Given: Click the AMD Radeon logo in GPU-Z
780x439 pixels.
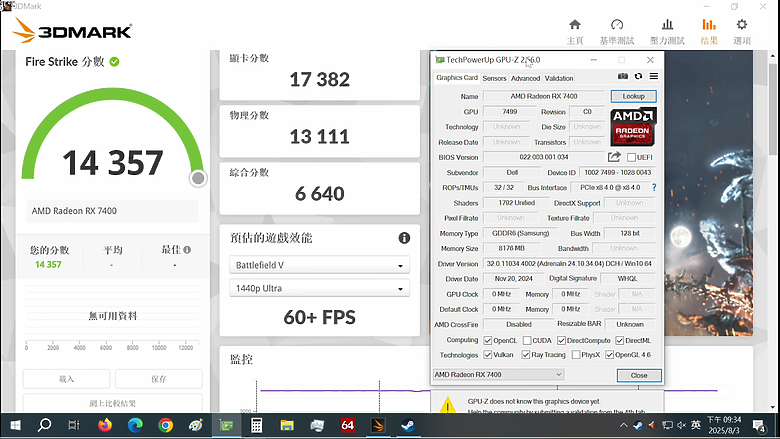Looking at the screenshot, I should [x=633, y=126].
